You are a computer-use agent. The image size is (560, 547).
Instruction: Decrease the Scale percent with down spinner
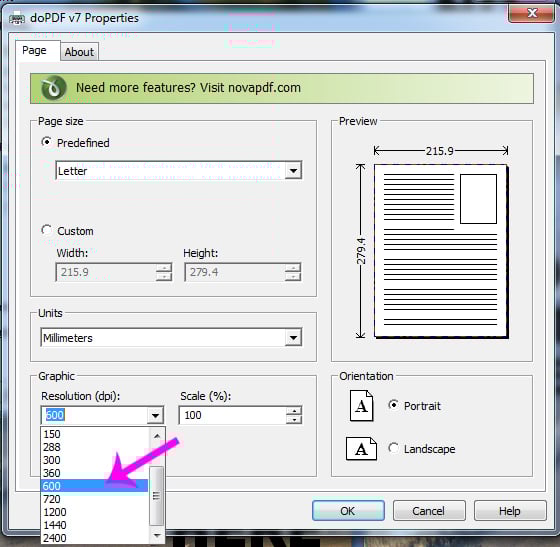coord(294,420)
